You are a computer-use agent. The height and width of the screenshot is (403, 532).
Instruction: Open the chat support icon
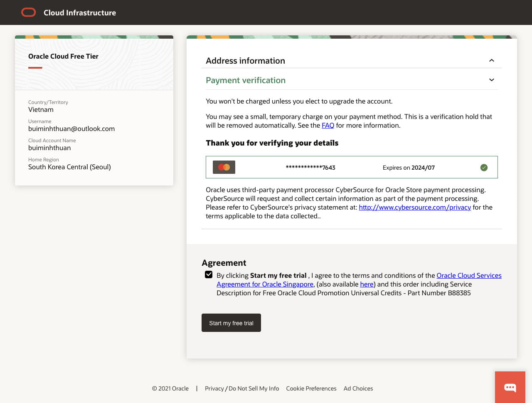(510, 387)
